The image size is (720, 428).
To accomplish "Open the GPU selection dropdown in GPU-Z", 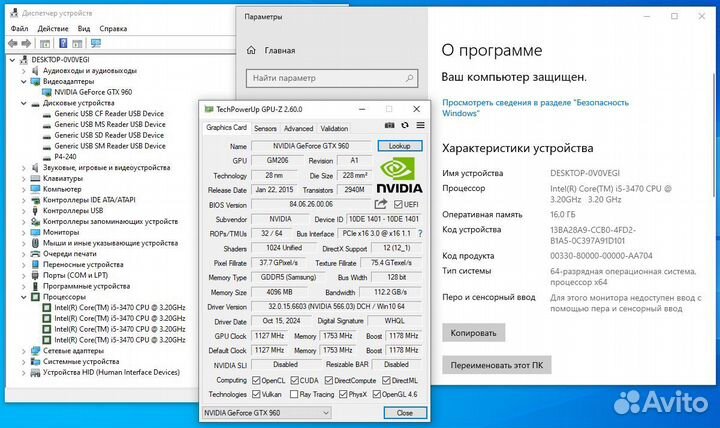I will pos(266,413).
